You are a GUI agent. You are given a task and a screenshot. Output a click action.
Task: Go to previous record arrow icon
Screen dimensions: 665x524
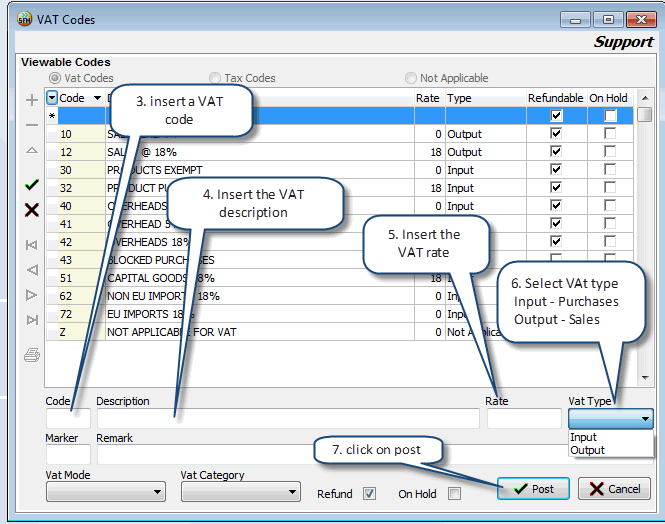tap(32, 270)
